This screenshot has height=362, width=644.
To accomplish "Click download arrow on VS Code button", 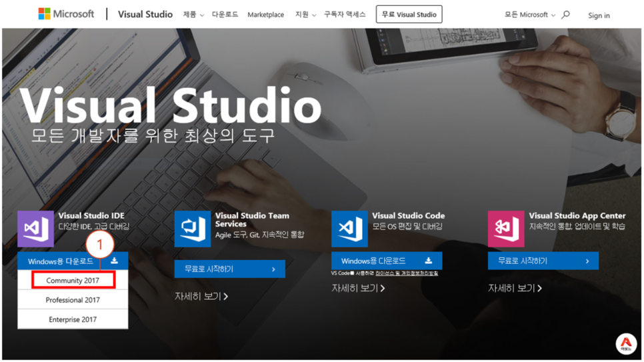I will tap(429, 261).
